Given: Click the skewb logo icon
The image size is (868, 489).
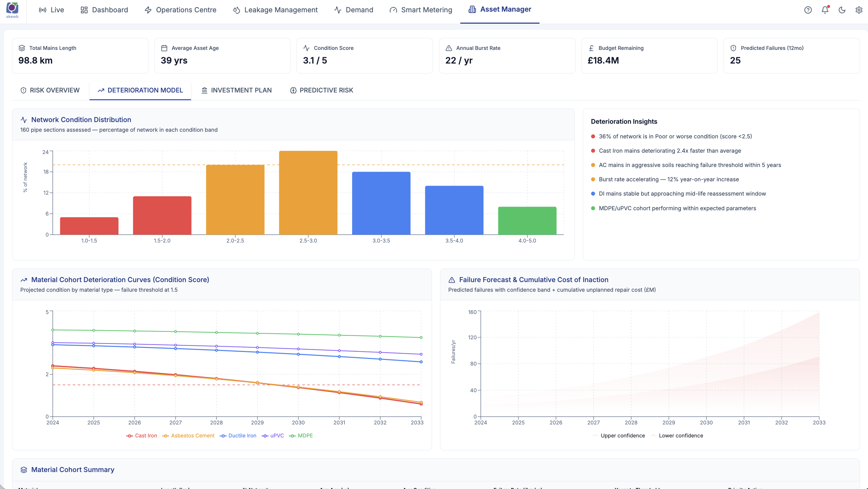Looking at the screenshot, I should click(12, 10).
